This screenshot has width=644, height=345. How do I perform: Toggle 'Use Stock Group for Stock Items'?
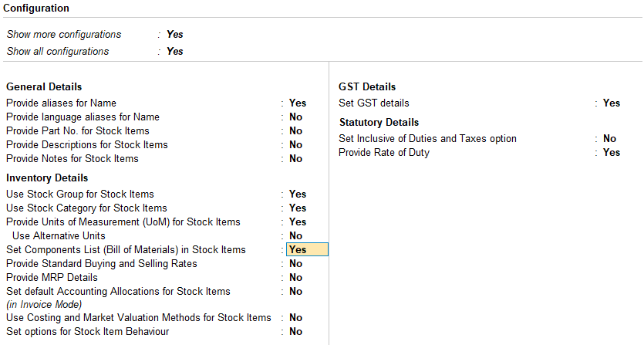point(298,194)
